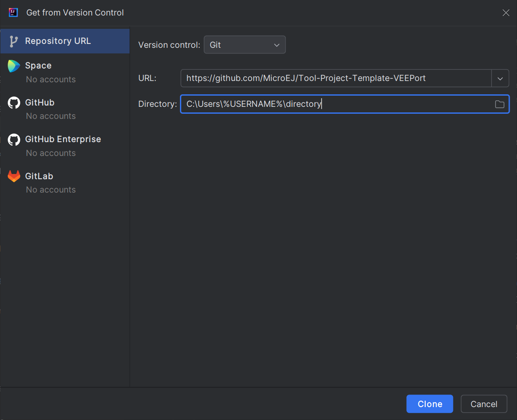This screenshot has width=517, height=420.
Task: Click the IntelliJ IDEA icon in title bar
Action: [x=13, y=12]
